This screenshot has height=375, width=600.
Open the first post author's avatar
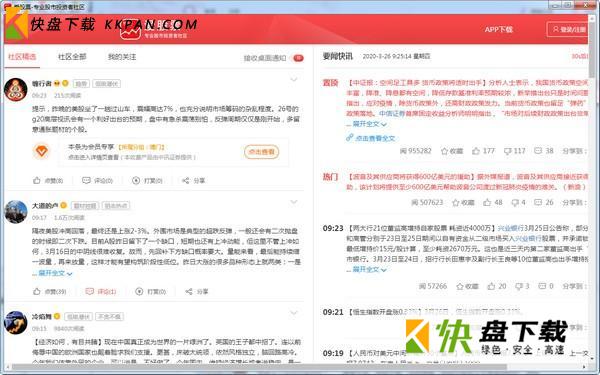16,90
